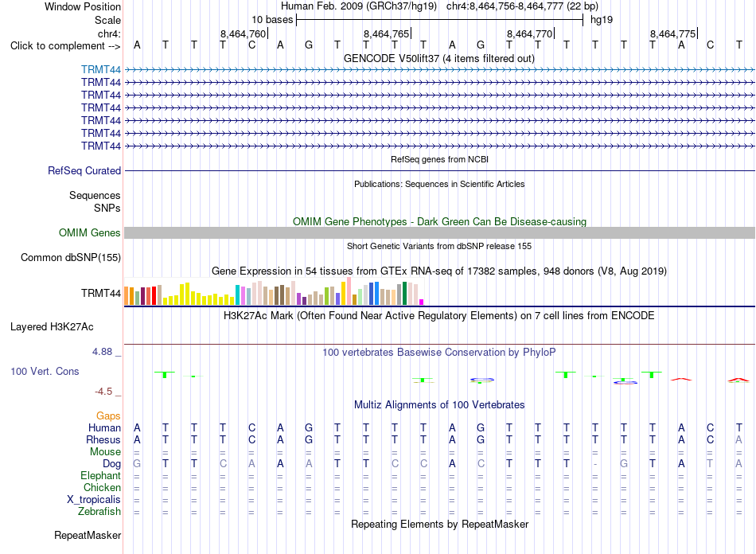Click the H3K27Ac Mark track title
The width and height of the screenshot is (756, 554).
coord(439,316)
